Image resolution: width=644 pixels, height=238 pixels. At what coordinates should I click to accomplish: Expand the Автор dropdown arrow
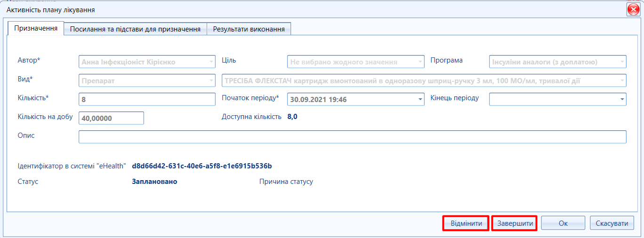point(211,62)
